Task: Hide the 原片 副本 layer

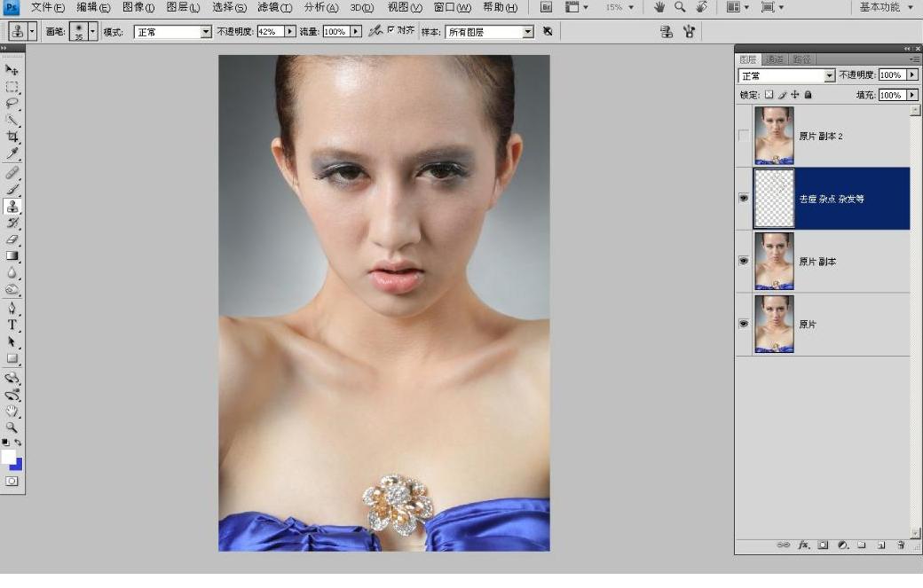Action: click(744, 261)
